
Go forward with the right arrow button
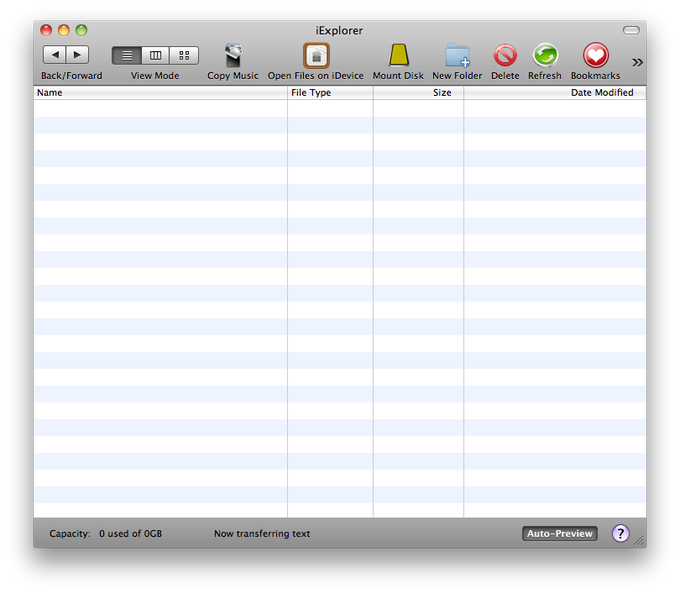coord(78,55)
